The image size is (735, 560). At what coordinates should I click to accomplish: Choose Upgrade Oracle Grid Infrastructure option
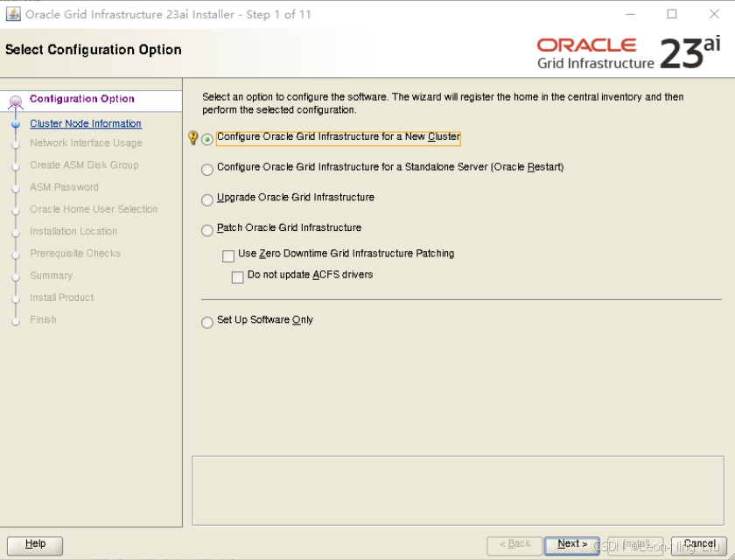pyautogui.click(x=207, y=199)
